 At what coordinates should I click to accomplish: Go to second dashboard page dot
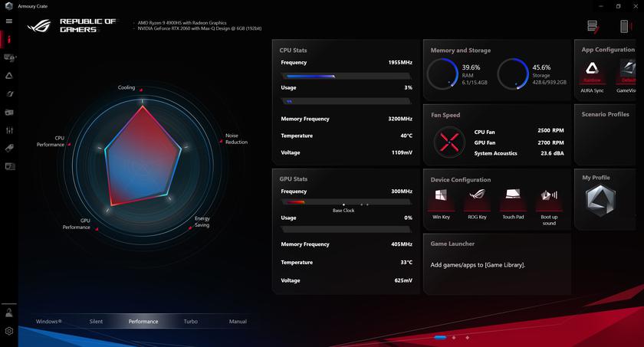(x=455, y=337)
